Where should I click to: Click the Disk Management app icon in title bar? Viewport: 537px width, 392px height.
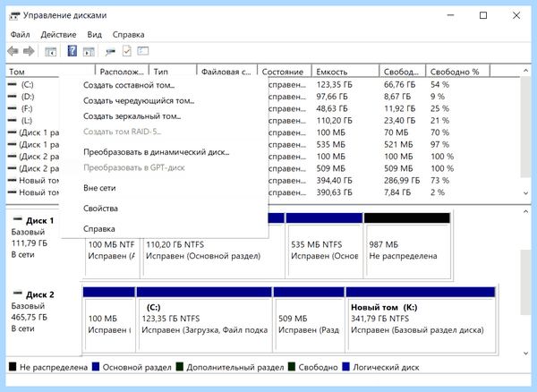click(x=14, y=15)
